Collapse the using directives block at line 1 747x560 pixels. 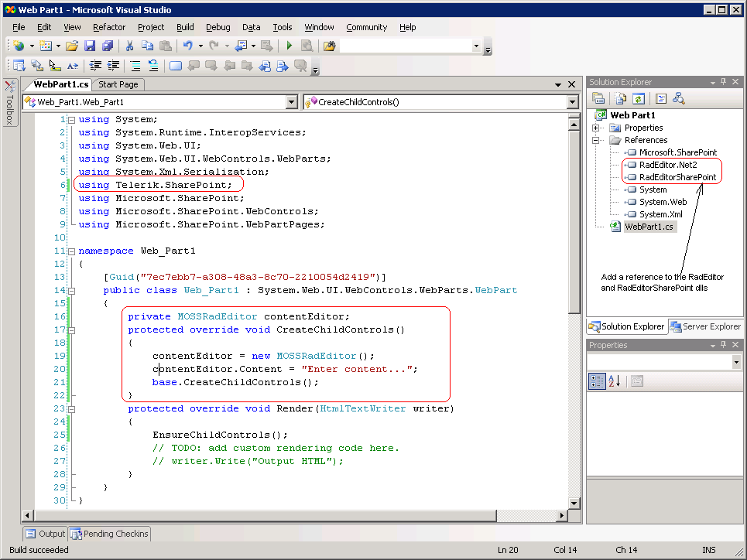71,120
